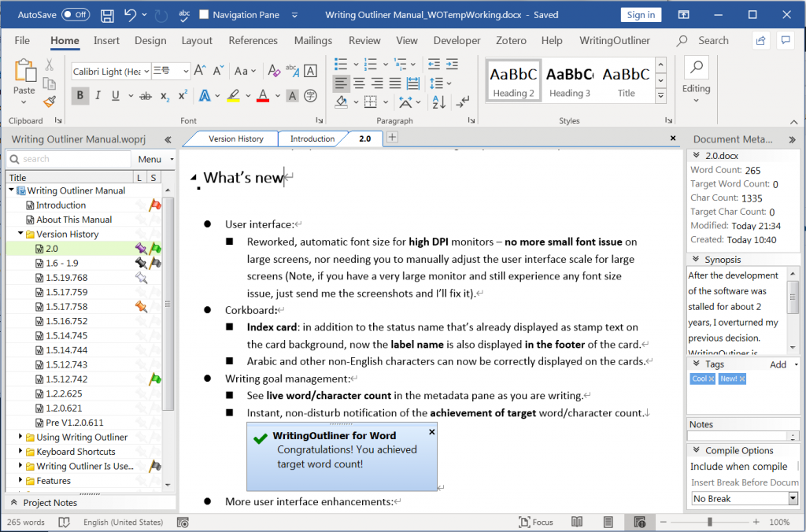
Task: Apply the Heading 2 style
Action: 513,81
